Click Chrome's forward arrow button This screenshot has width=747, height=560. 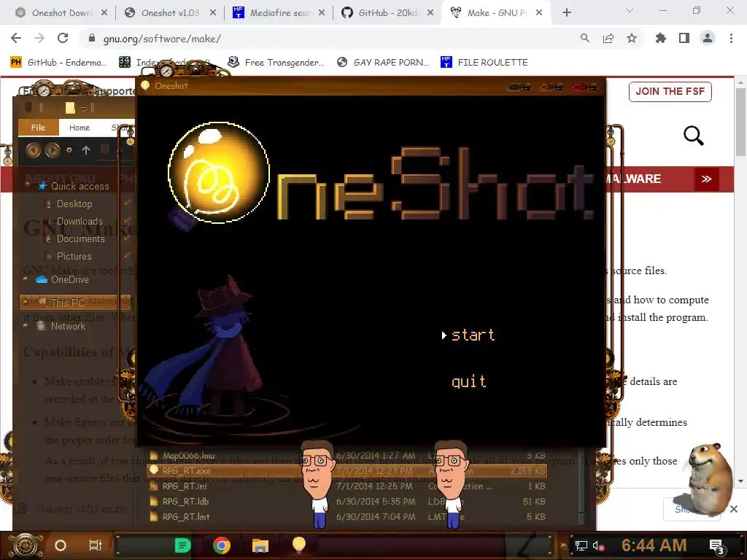click(x=39, y=38)
